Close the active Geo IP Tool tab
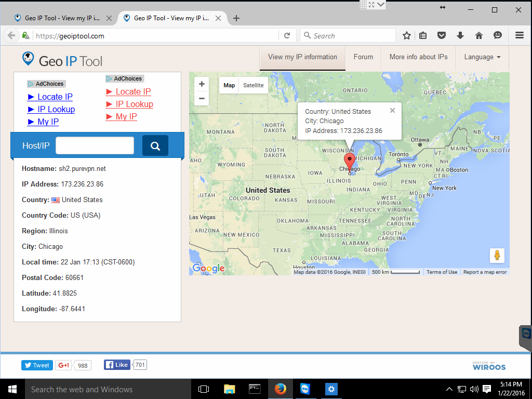 pos(218,18)
